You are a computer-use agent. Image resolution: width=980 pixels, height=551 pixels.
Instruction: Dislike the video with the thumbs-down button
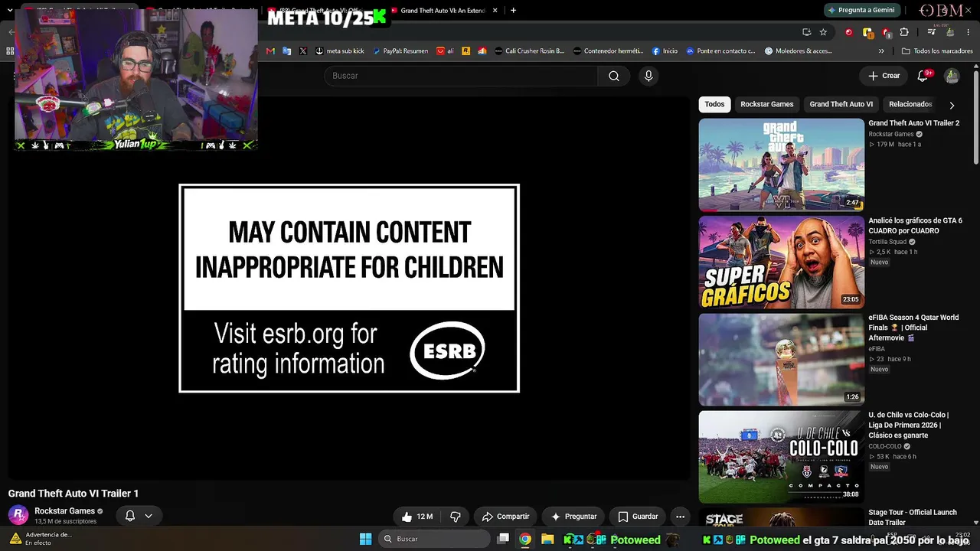pyautogui.click(x=456, y=517)
